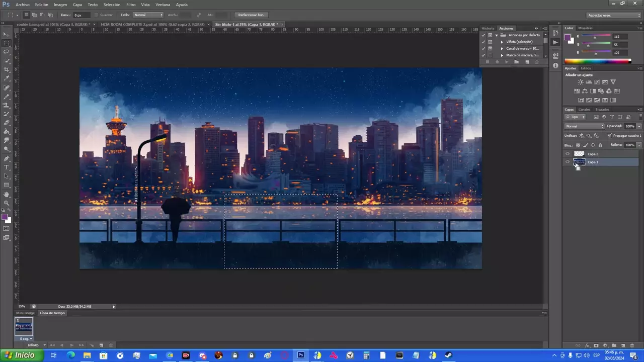This screenshot has width=644, height=362.
Task: Click the Perfeccionar borde button
Action: (x=251, y=15)
